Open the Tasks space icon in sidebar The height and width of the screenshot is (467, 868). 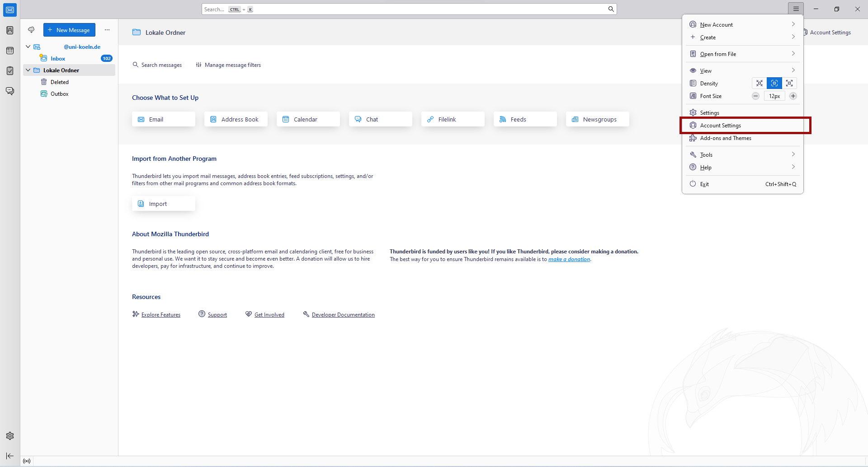pyautogui.click(x=10, y=71)
